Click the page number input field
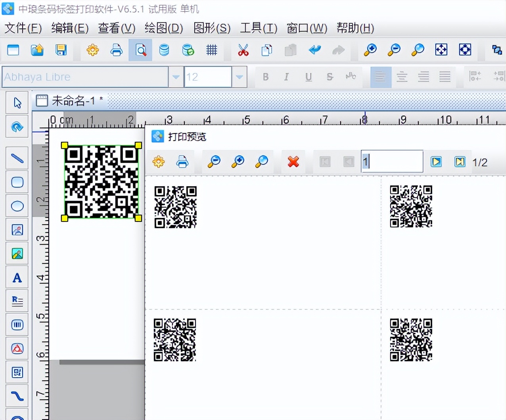The height and width of the screenshot is (420, 506). pyautogui.click(x=392, y=162)
